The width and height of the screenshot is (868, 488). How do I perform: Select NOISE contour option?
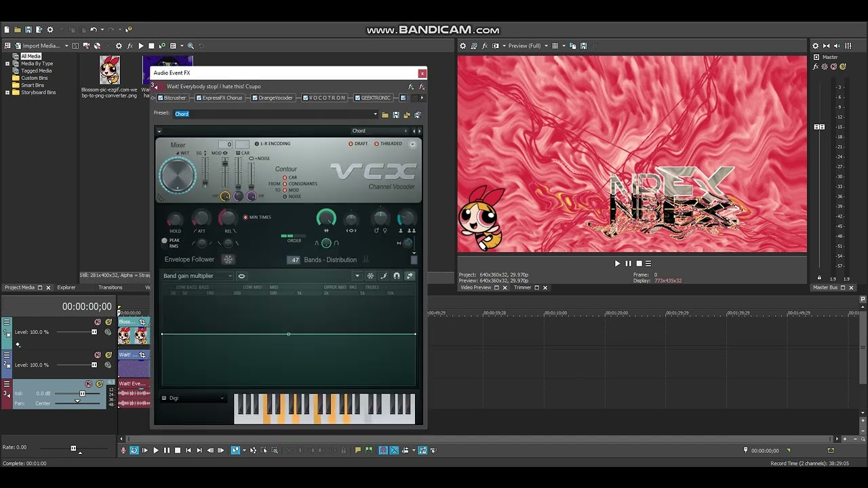point(285,197)
